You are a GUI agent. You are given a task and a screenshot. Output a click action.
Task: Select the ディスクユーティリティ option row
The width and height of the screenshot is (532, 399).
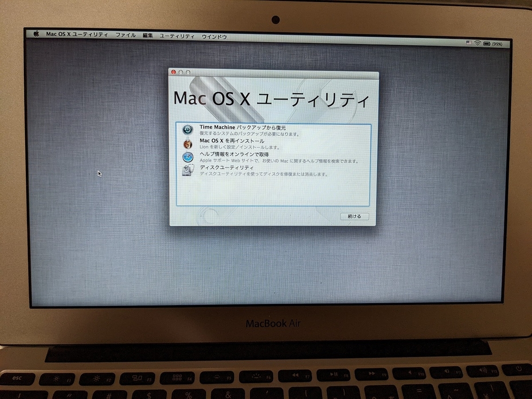point(227,168)
